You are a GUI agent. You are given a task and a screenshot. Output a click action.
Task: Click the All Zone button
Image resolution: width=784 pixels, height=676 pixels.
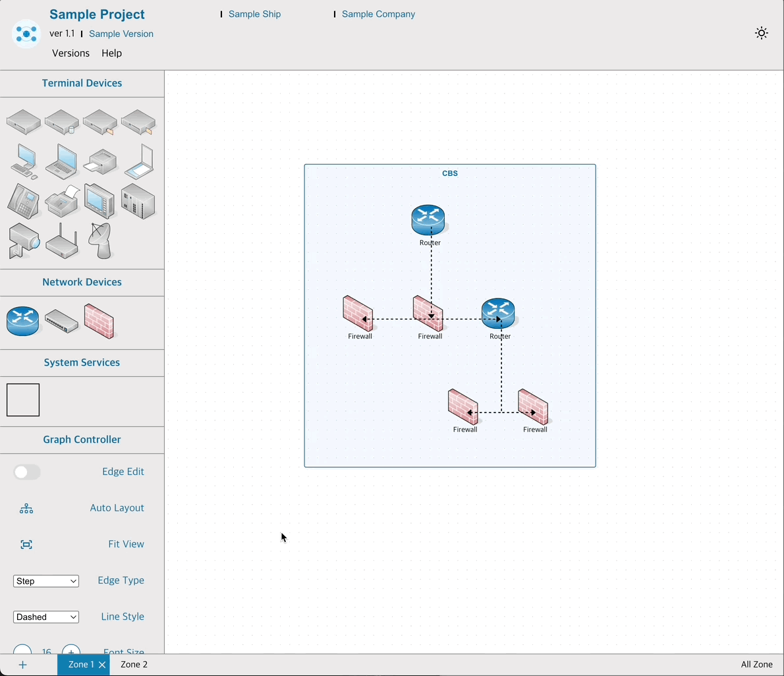coord(756,665)
